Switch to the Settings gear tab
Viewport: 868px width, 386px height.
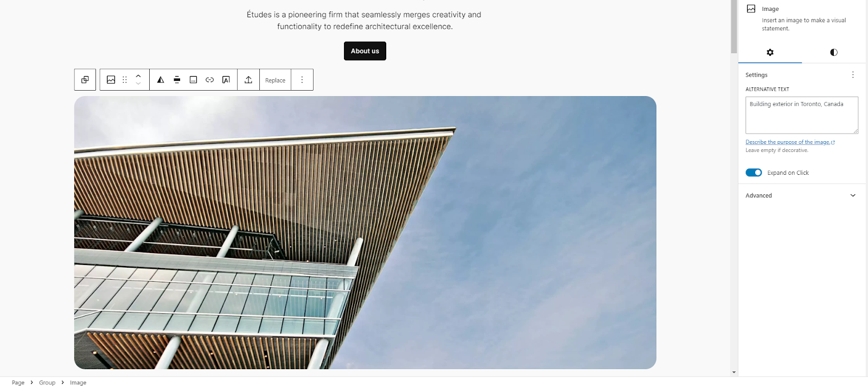(770, 53)
